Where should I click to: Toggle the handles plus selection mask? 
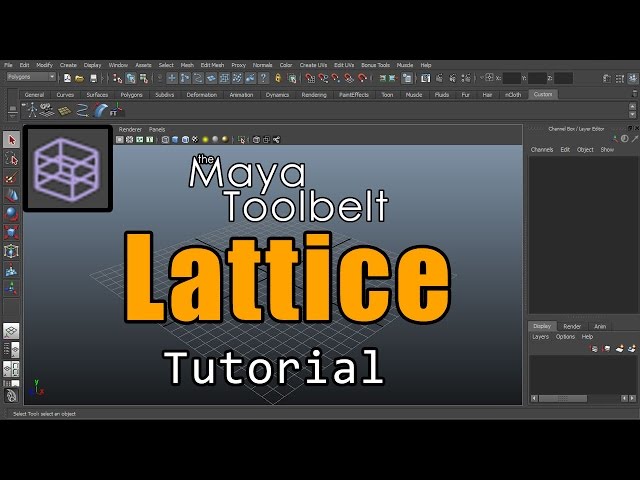click(x=172, y=78)
